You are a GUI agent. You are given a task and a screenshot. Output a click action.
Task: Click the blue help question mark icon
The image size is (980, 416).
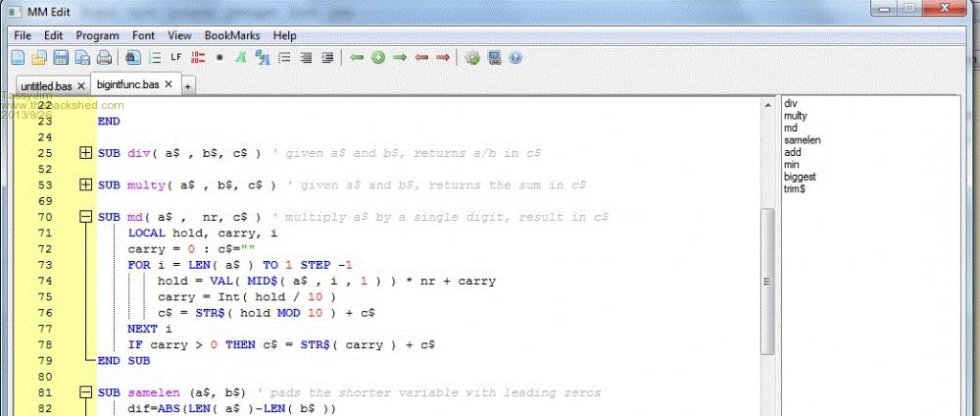[515, 58]
